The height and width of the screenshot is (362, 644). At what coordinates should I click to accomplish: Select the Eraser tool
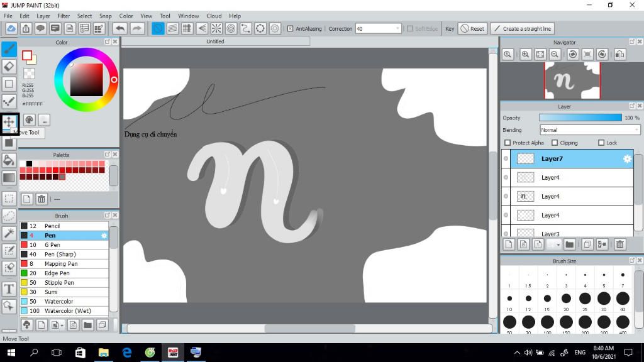[x=9, y=67]
